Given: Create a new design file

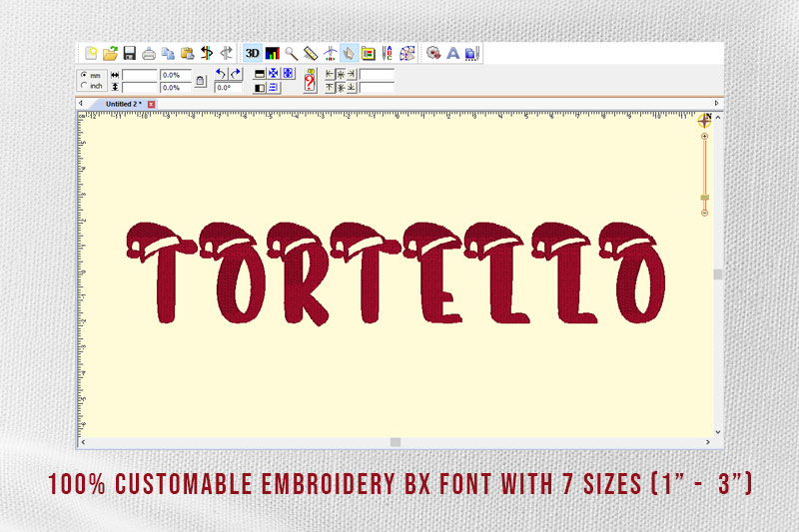Looking at the screenshot, I should (91, 53).
